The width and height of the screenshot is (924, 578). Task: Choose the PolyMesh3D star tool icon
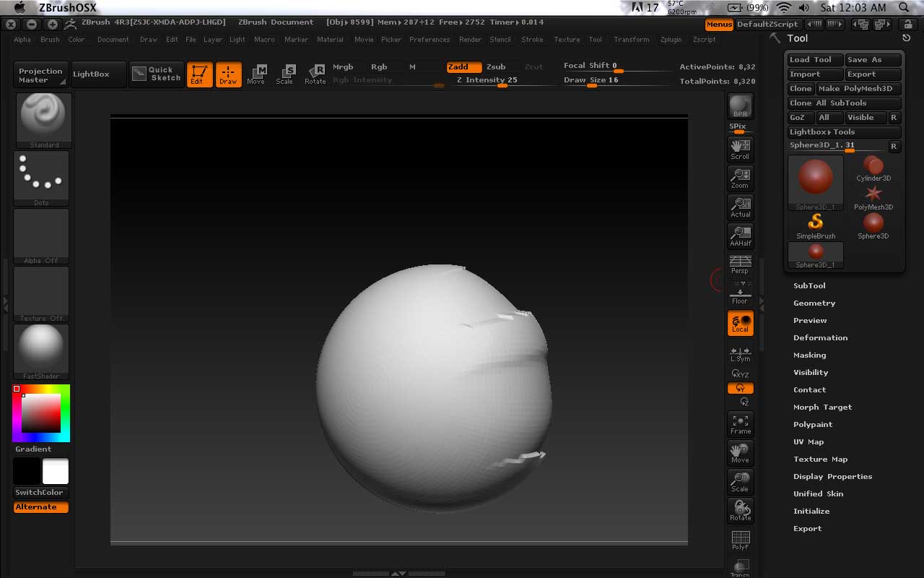coord(873,197)
